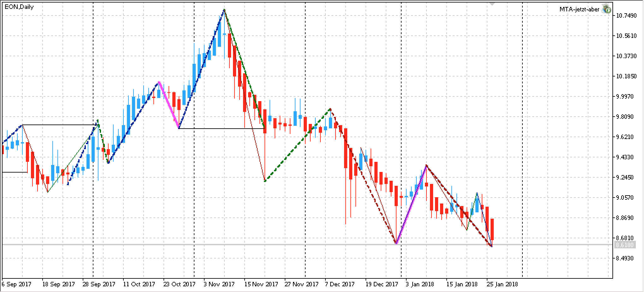Select the green dashed line rising from mid-November low

[297, 145]
